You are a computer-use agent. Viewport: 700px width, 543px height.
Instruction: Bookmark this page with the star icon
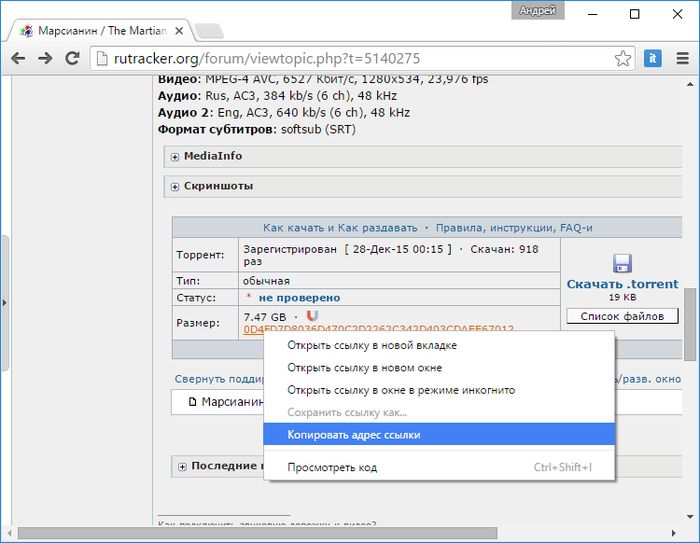click(622, 58)
